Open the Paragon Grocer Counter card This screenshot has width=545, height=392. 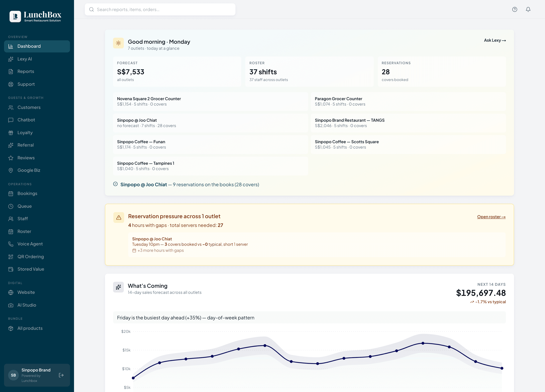click(408, 101)
